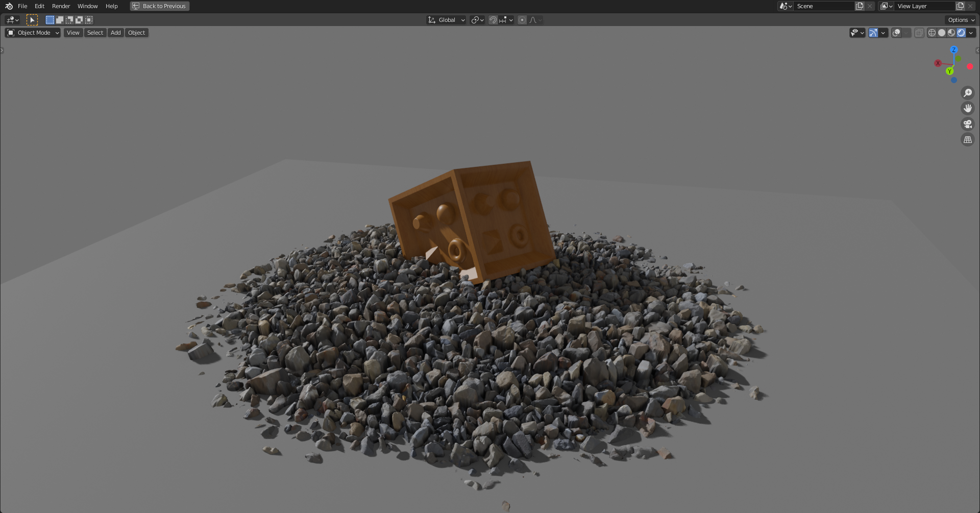Choose Set a new selection mode
This screenshot has width=980, height=513.
[x=50, y=20]
